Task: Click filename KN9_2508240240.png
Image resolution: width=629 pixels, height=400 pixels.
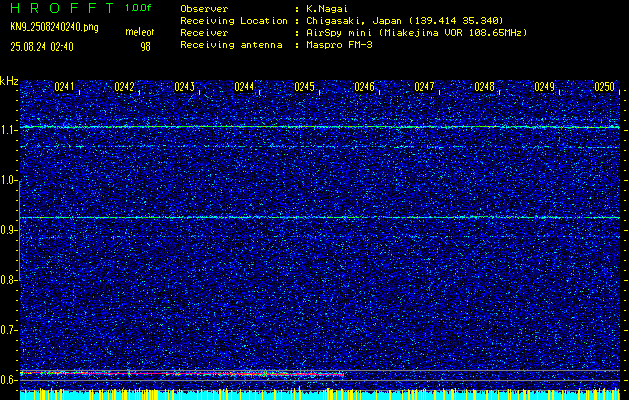Action: [54, 27]
